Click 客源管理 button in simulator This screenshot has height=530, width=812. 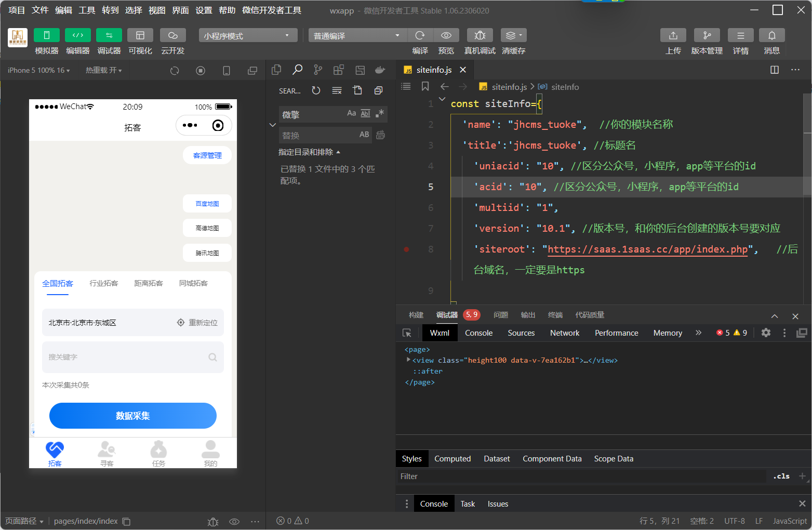point(207,155)
